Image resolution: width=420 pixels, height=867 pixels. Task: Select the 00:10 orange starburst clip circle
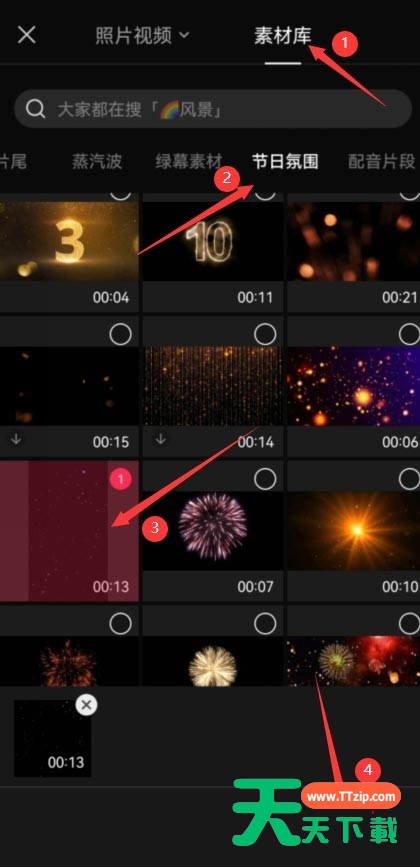point(410,479)
